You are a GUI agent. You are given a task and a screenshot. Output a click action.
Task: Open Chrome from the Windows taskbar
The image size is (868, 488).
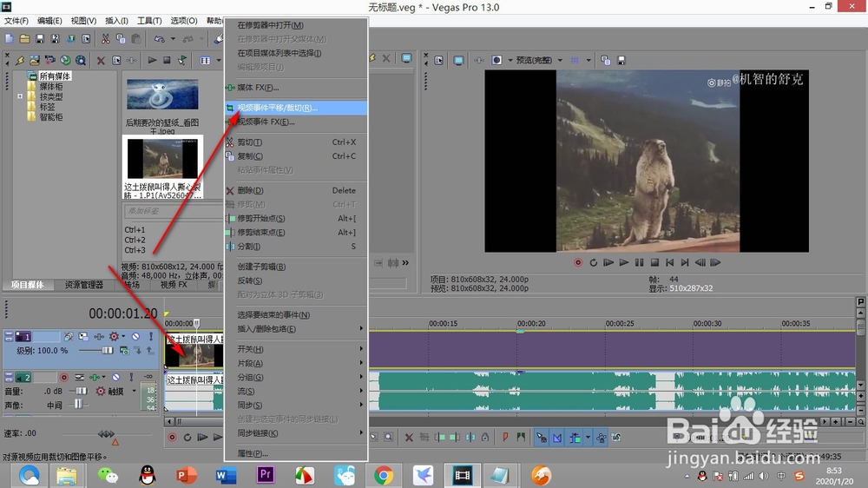383,475
